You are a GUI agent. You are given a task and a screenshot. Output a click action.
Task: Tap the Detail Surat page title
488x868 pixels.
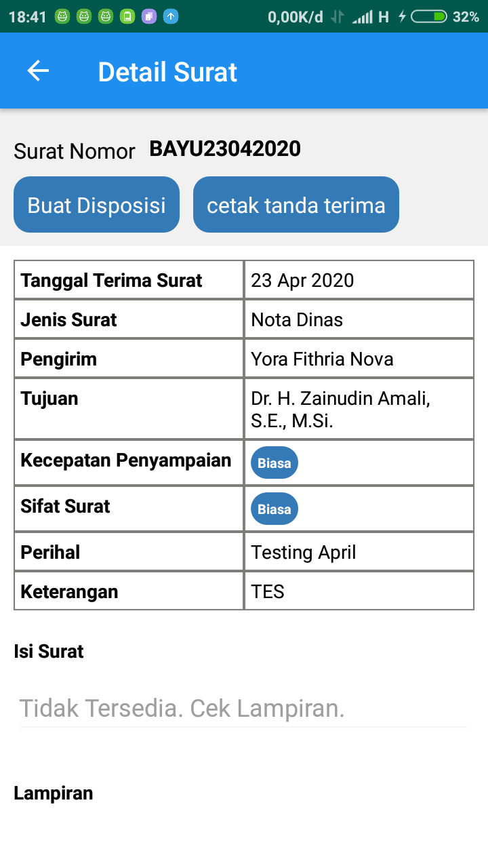pyautogui.click(x=167, y=72)
